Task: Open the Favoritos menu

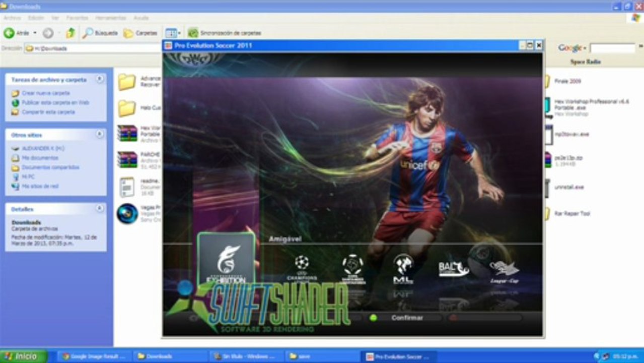Action: pyautogui.click(x=77, y=18)
